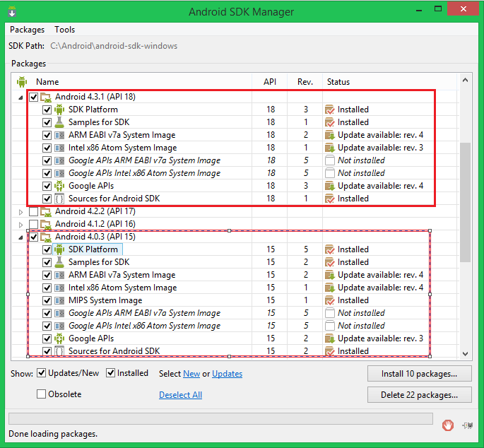484x448 pixels.
Task: Uncheck API 18 SDK Platform checkbox
Action: point(47,110)
